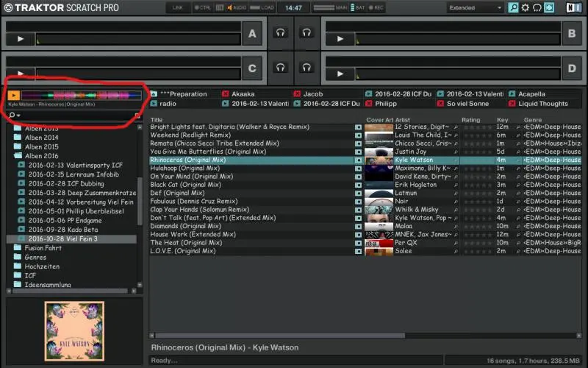Enable headphone cue for Deck A
The width and height of the screenshot is (588, 368).
tap(279, 32)
